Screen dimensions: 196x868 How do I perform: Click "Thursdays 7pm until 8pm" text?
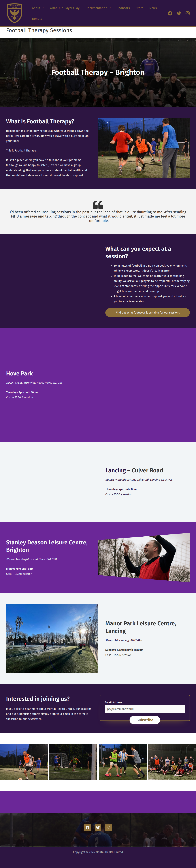click(121, 489)
